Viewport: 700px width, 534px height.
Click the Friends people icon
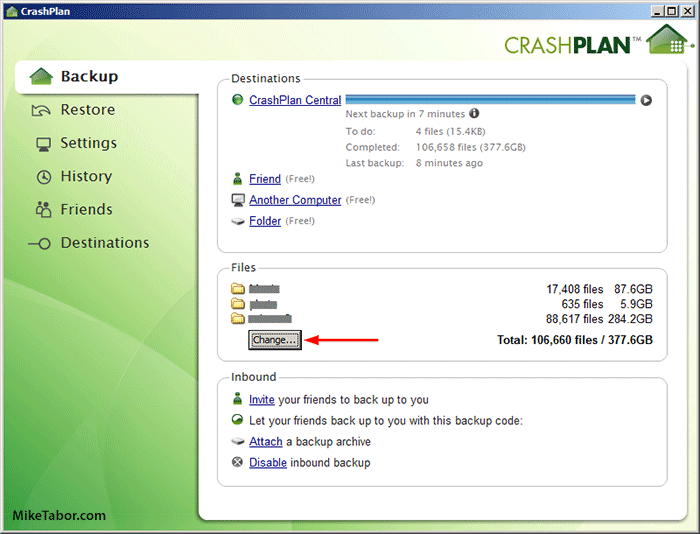tap(43, 209)
